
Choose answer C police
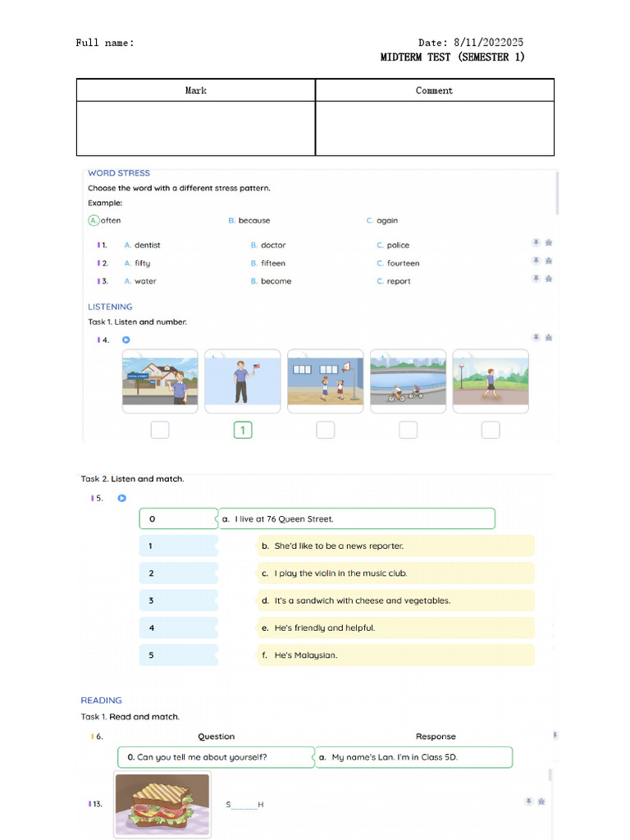tap(393, 245)
